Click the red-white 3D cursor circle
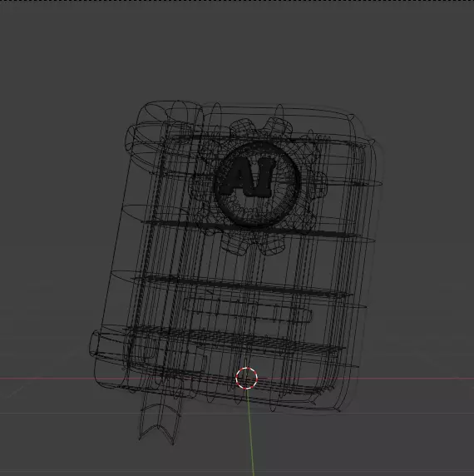Viewport: 474px width, 476px height. coord(246,378)
